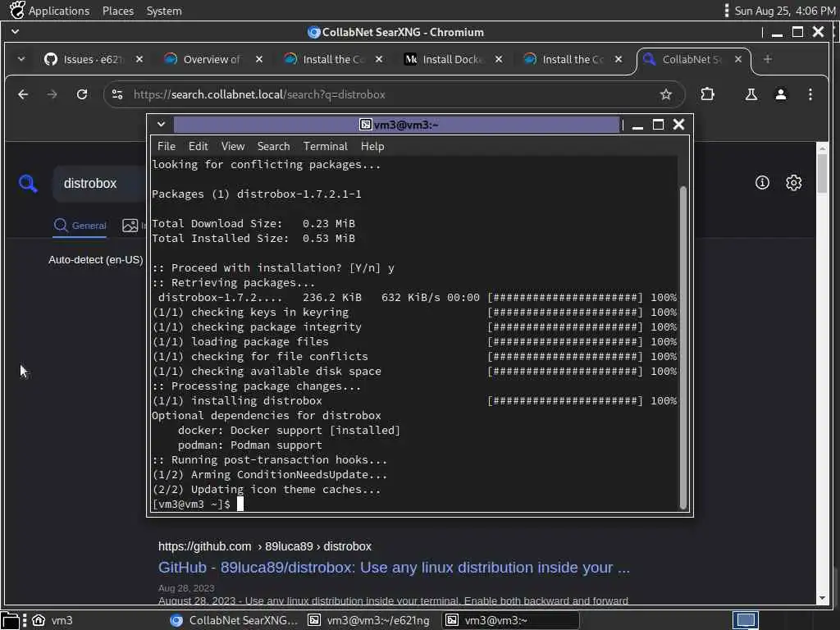Open the terminal Edit menu
840x630 pixels.
pos(198,146)
